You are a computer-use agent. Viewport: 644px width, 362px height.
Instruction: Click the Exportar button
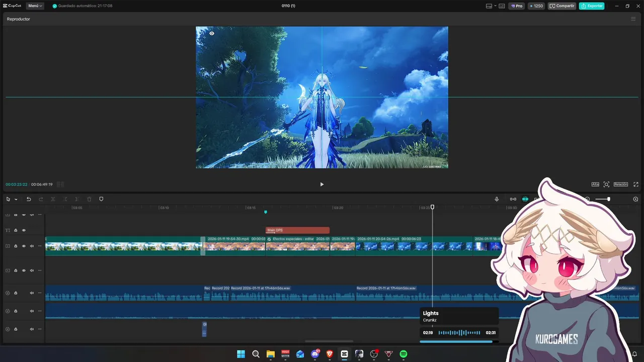point(592,6)
